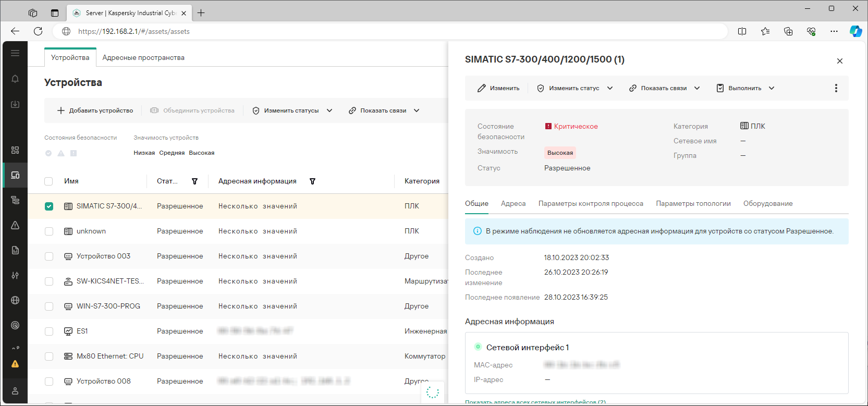Click the workstation icon of ES1 row
Screen dimensions: 868x406
point(68,331)
